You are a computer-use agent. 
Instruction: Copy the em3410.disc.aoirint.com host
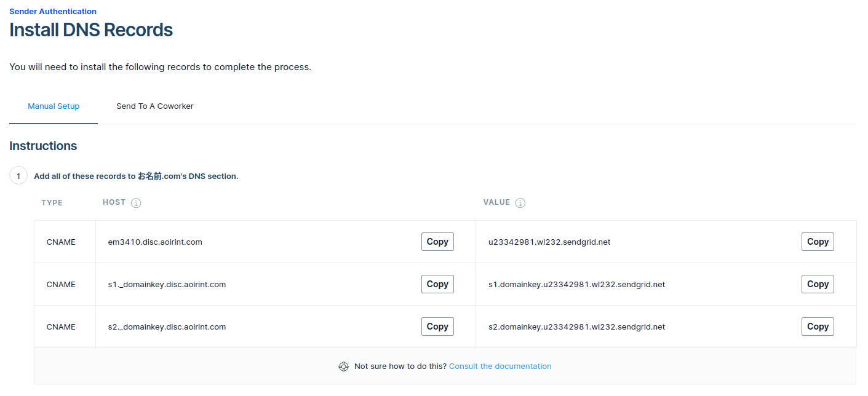click(437, 242)
